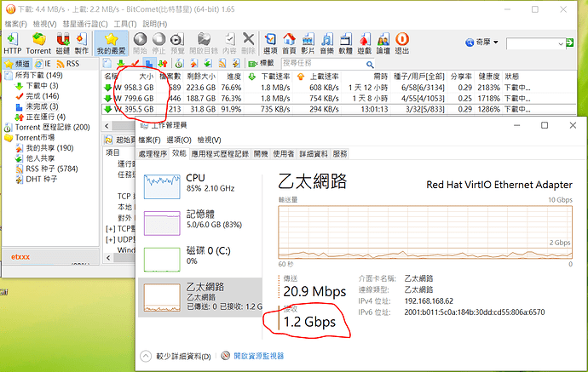Select the 頻道 sidebar tab

(x=18, y=64)
